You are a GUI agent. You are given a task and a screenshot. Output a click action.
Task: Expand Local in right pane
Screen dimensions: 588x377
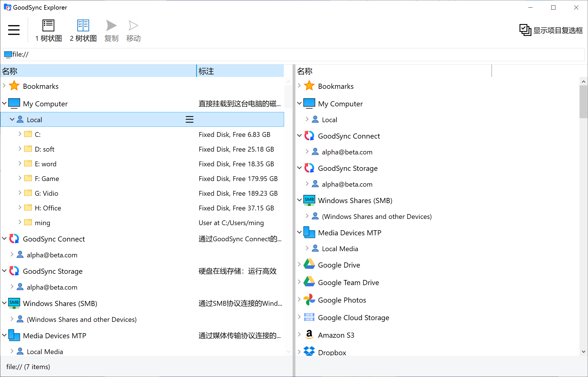click(307, 119)
